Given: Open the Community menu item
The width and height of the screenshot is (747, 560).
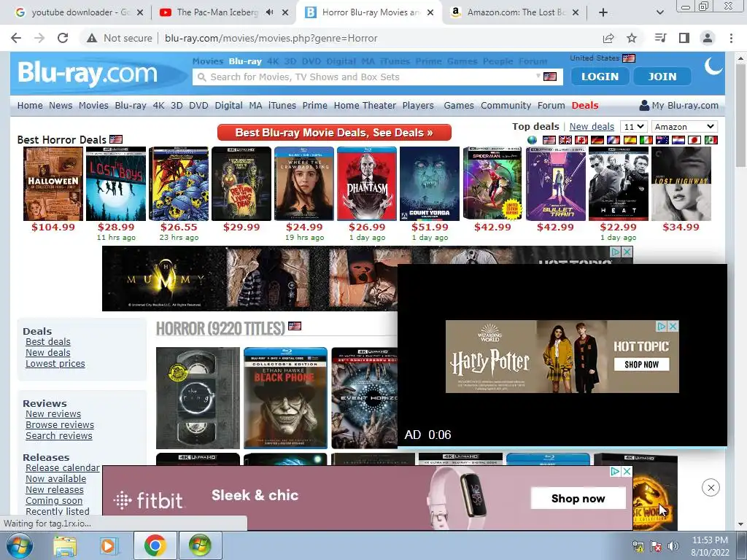Looking at the screenshot, I should coord(506,105).
